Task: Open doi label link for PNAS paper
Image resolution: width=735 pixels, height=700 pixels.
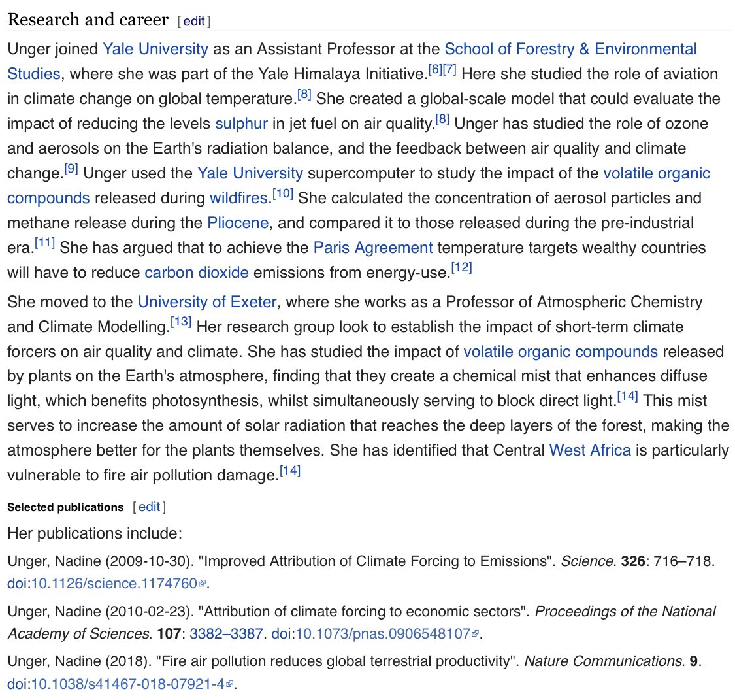Action: coord(281,633)
